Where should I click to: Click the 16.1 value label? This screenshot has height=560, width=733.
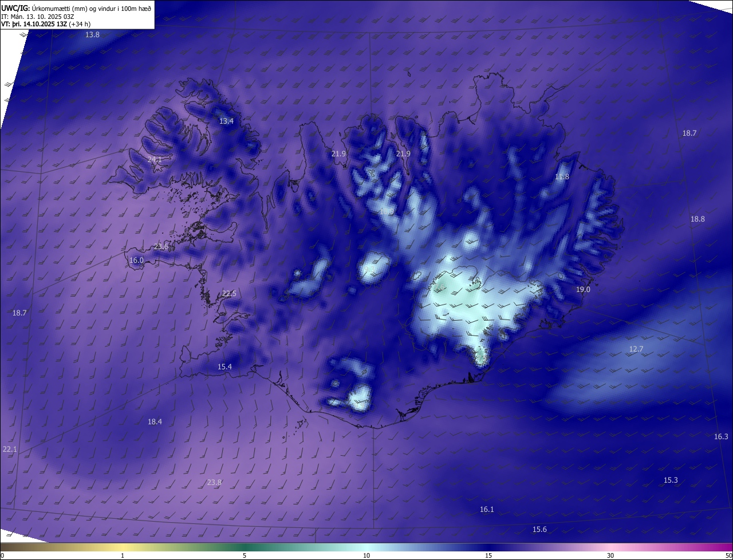click(487, 510)
